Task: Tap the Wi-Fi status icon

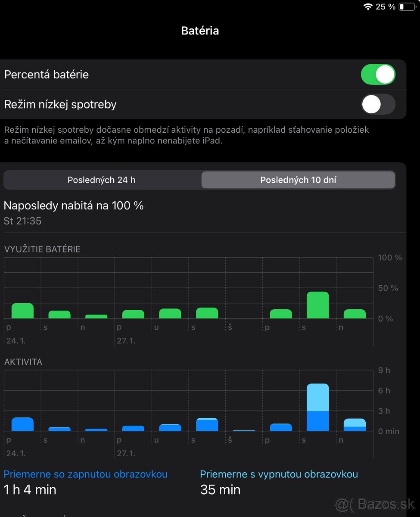Action: click(368, 7)
